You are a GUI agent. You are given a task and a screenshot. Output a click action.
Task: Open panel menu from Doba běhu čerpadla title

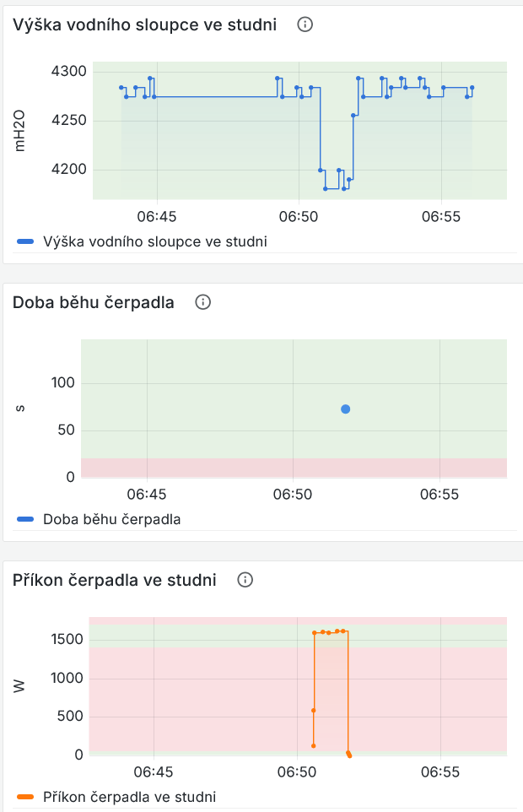[93, 302]
